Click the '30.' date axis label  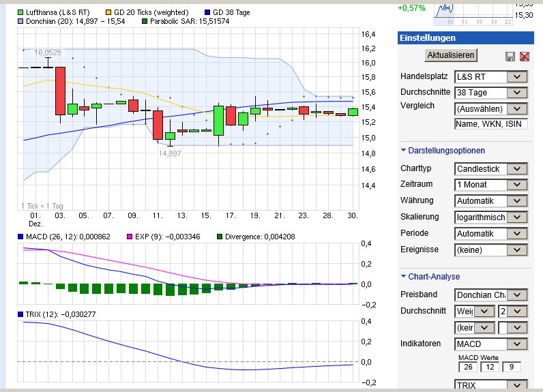pos(353,215)
